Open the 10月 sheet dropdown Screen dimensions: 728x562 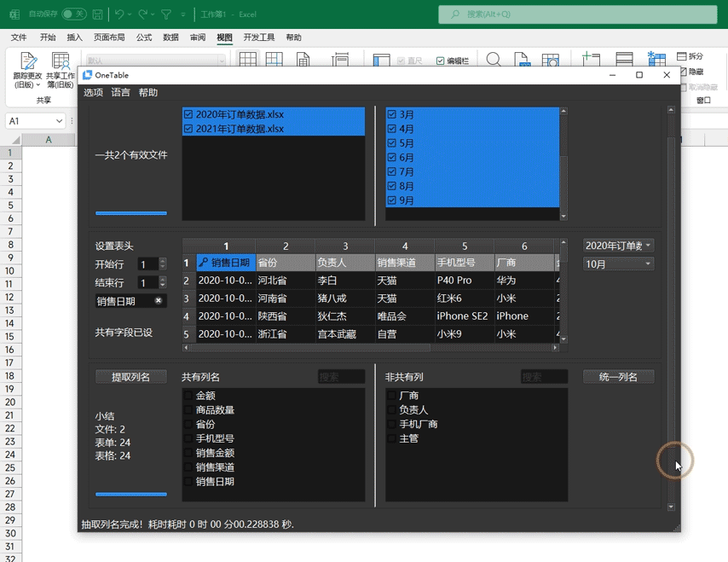[x=618, y=264]
